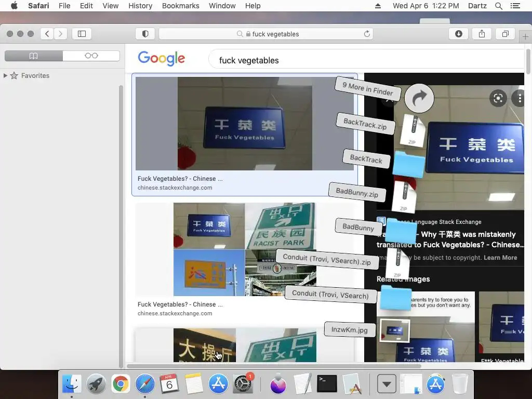Open Notes from the Dock
Image resolution: width=532 pixels, height=399 pixels.
coord(194,384)
